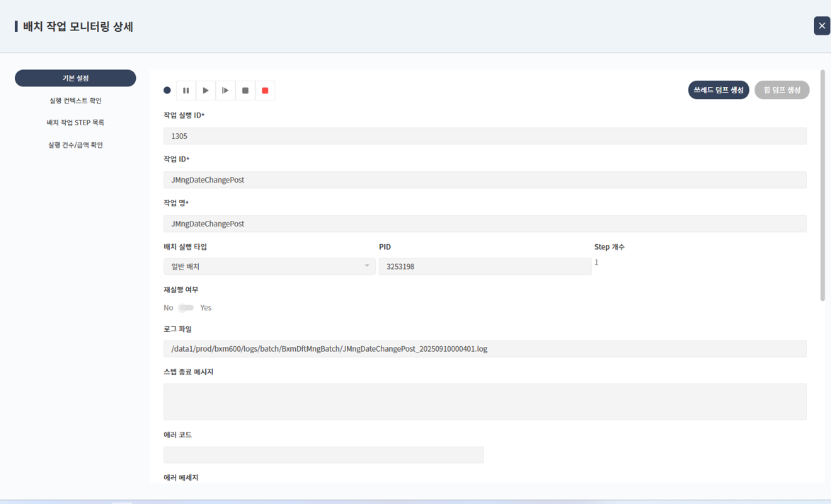Click the 작업 실행 ID field
The width and height of the screenshot is (831, 504).
[x=484, y=136]
